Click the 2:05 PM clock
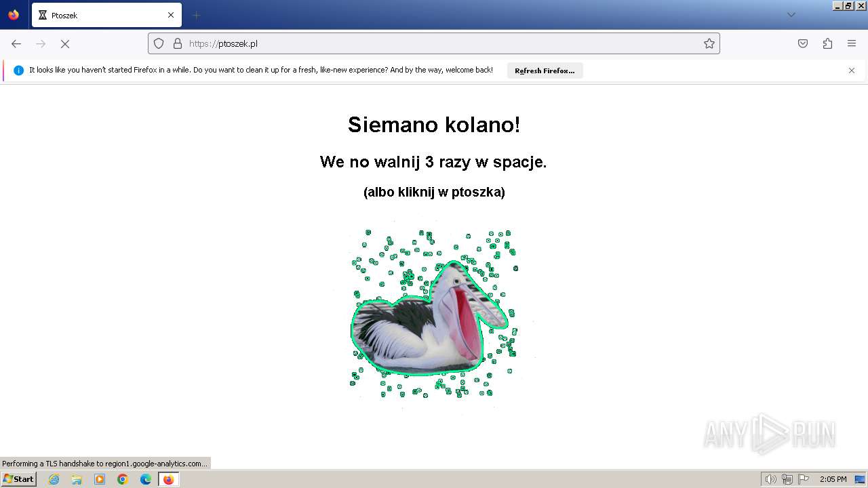The width and height of the screenshot is (868, 488). (x=833, y=479)
